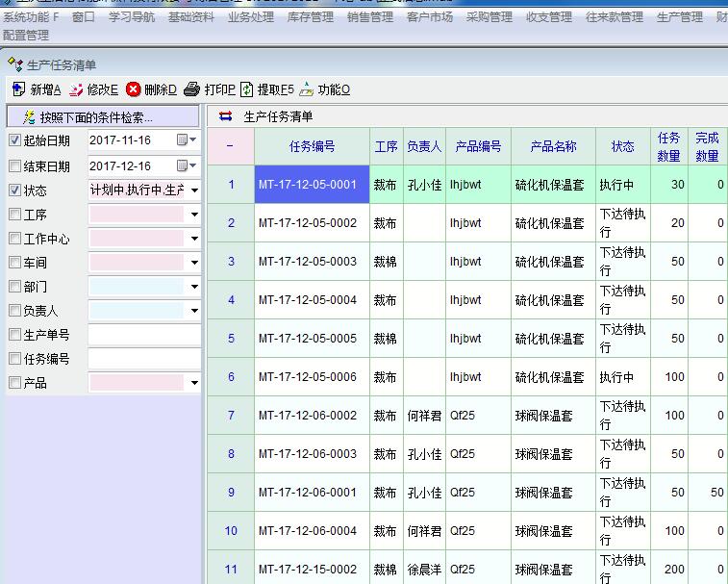Open the 销售管理 menu
This screenshot has height=584, width=728.
(369, 17)
